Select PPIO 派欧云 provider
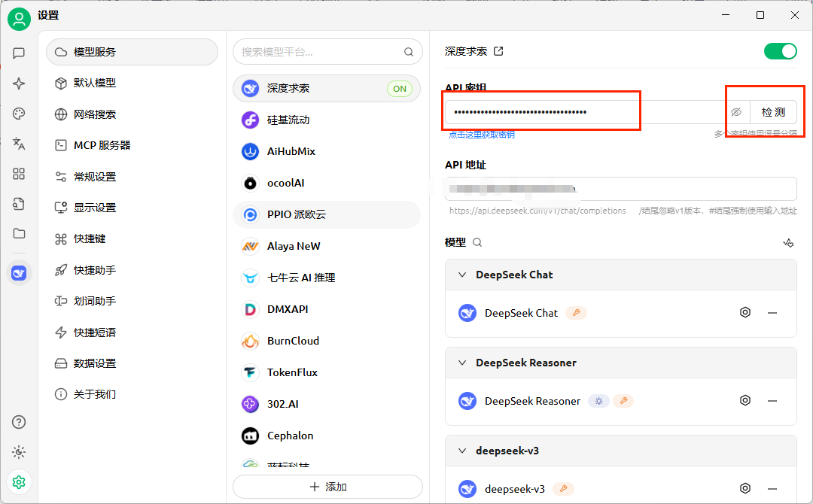The width and height of the screenshot is (813, 504). (x=327, y=214)
